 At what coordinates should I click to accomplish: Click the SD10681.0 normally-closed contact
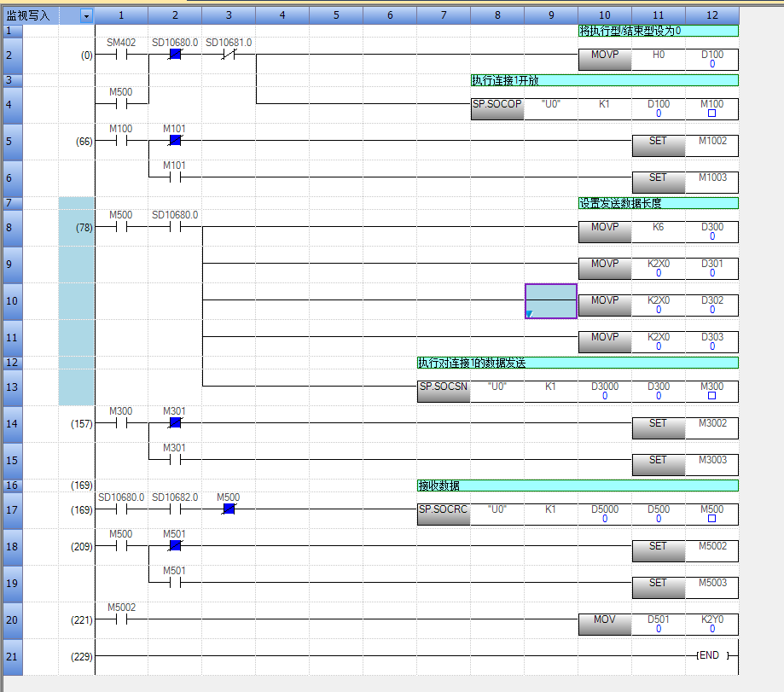(x=229, y=55)
